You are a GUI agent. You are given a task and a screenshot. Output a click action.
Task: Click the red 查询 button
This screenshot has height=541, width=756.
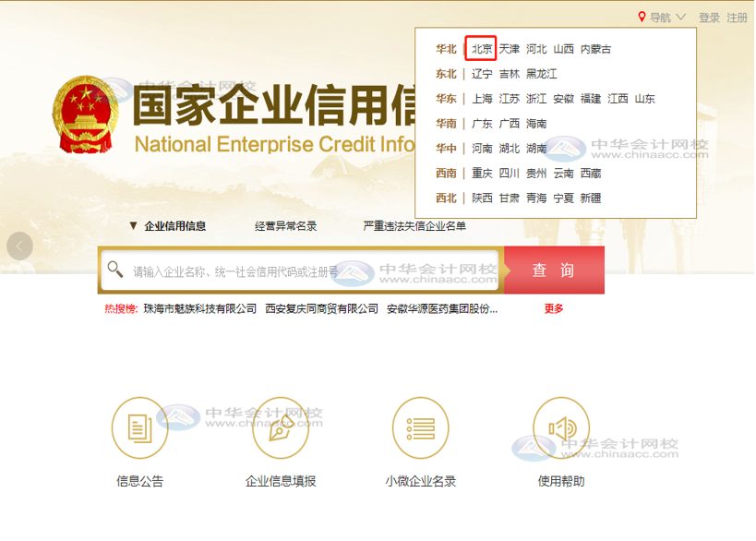coord(554,270)
